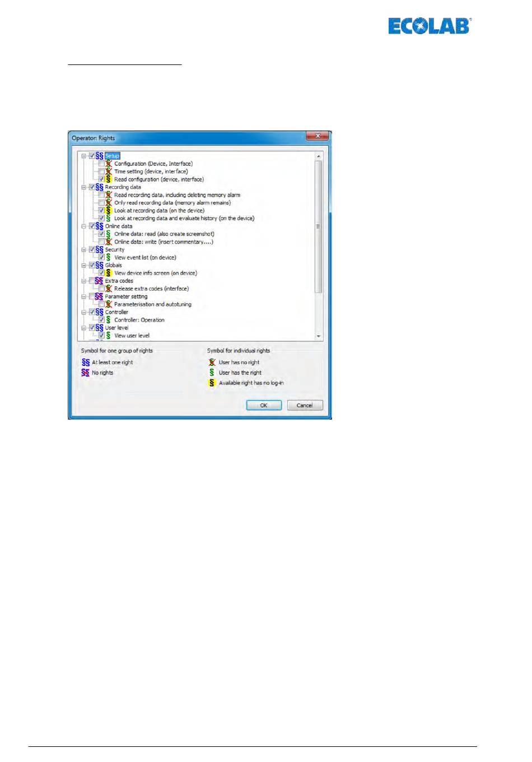
Task: Uncheck the Controller: Operation checkbox
Action: tap(101, 320)
